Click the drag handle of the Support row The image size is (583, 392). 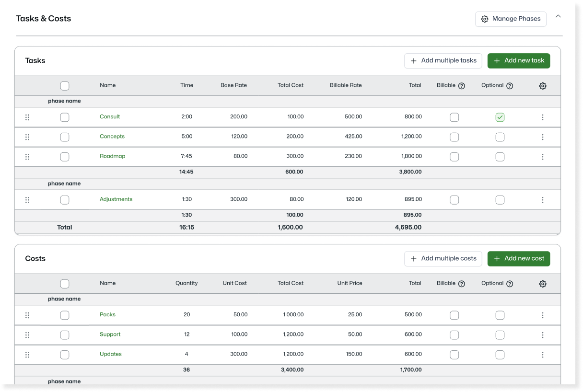[x=27, y=335]
